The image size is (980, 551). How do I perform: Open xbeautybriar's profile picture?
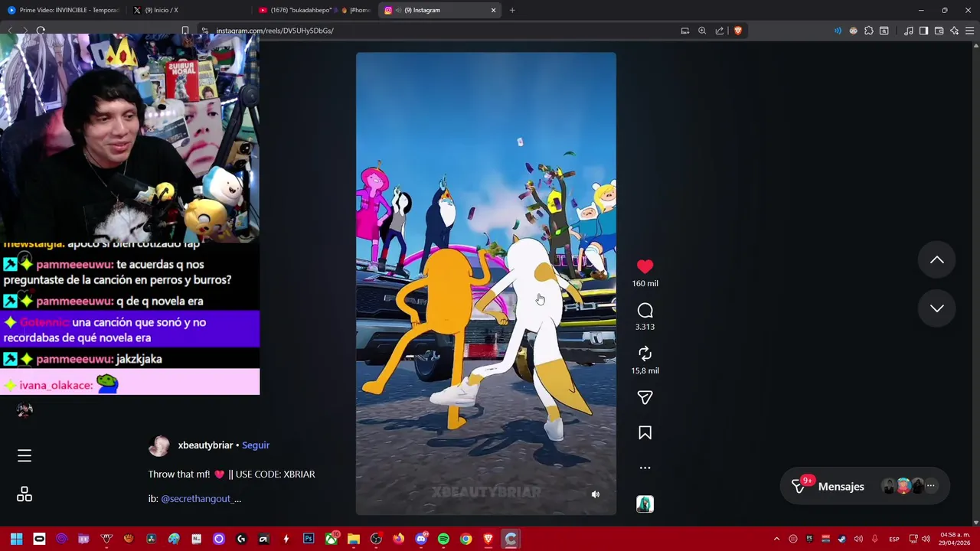[x=159, y=445]
